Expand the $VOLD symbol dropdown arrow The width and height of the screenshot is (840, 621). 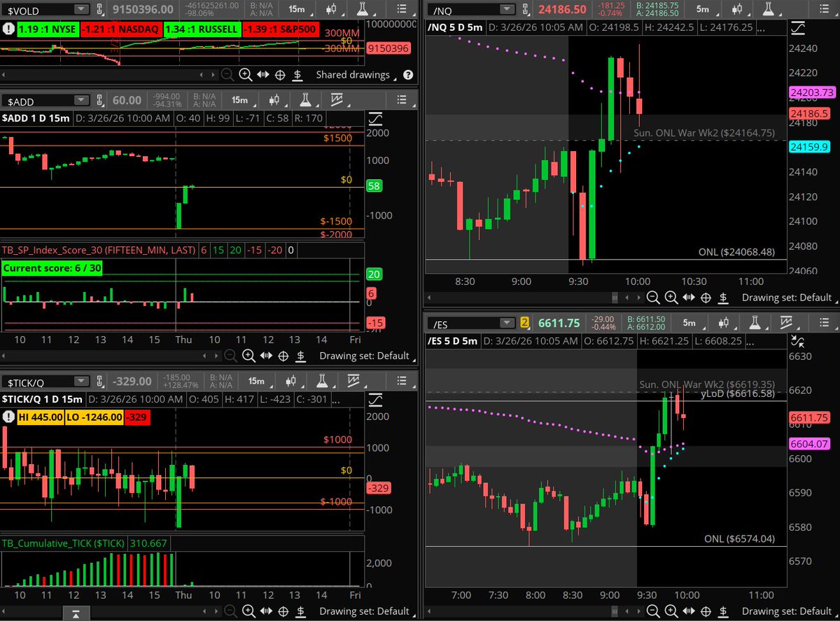82,9
